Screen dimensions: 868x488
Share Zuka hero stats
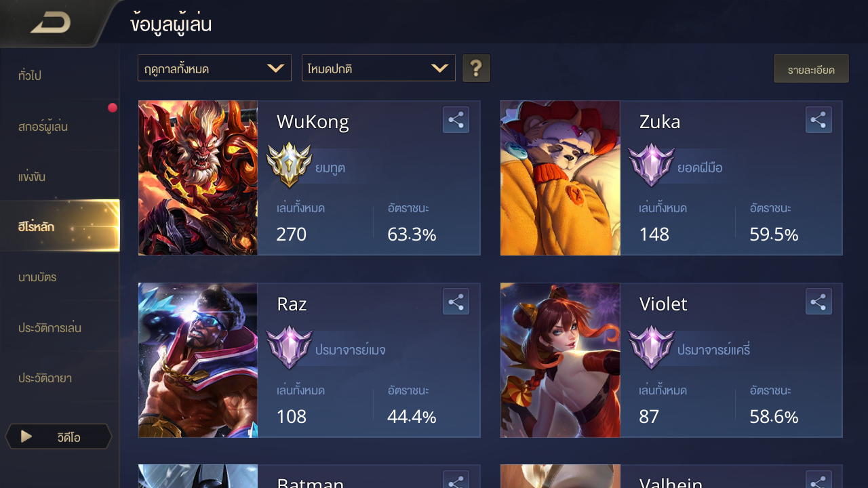click(x=818, y=120)
